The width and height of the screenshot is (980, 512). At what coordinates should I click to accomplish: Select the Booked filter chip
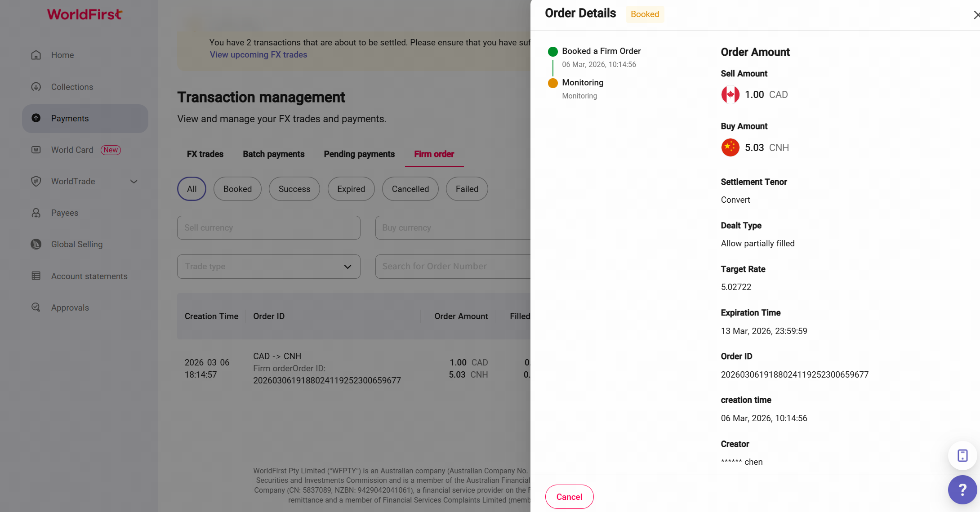tap(237, 189)
